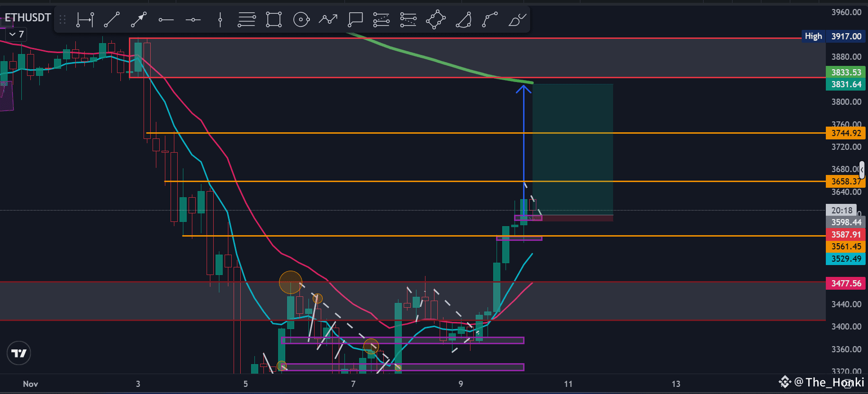
Task: Click the 3800.00 price scale tick
Action: (x=846, y=102)
